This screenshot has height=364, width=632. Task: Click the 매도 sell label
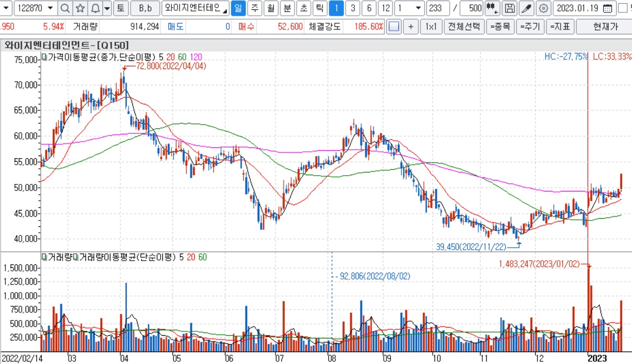click(x=175, y=27)
